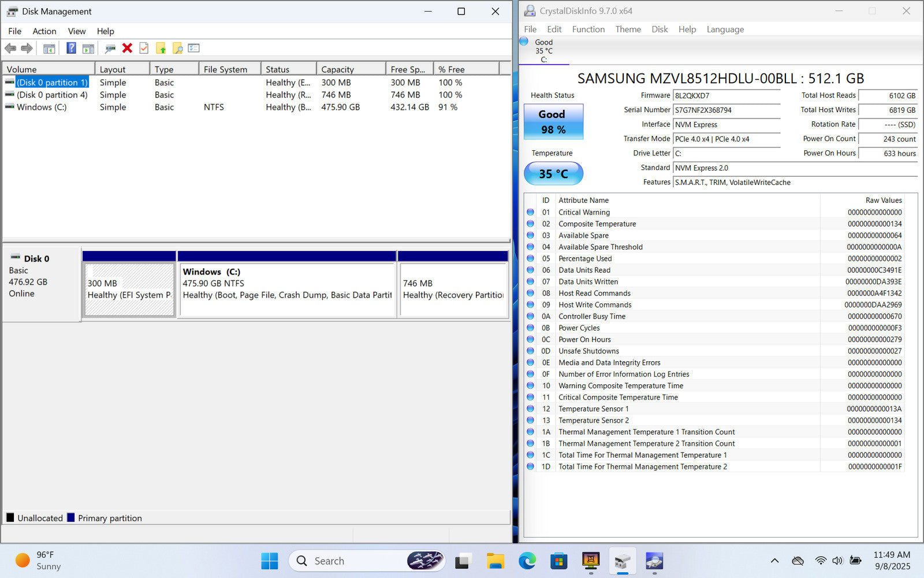924x578 pixels.
Task: Open the Help menu in Disk Management
Action: point(105,31)
